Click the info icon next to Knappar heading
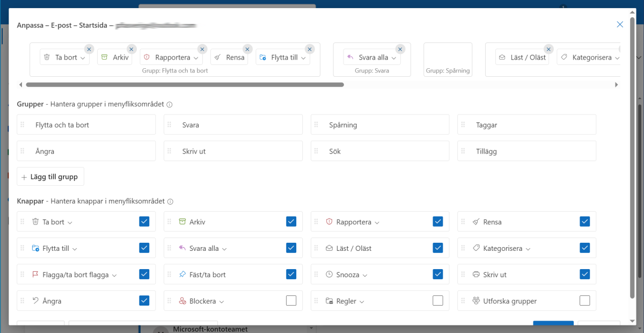This screenshot has width=644, height=333. click(170, 202)
